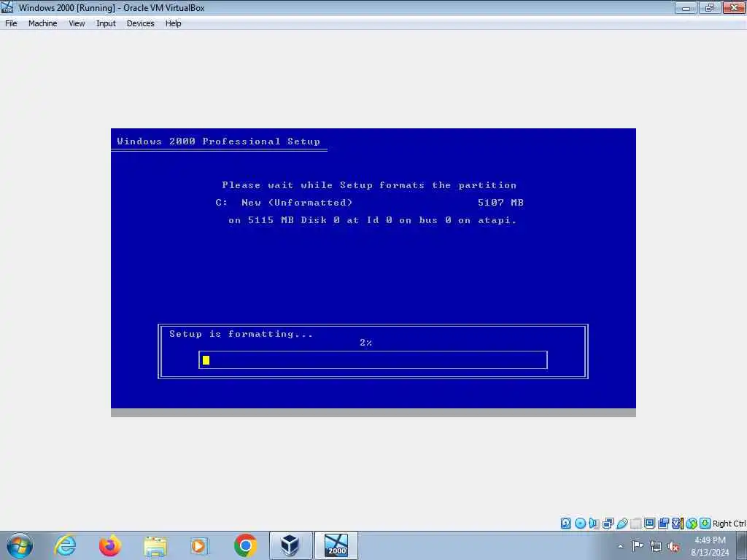The height and width of the screenshot is (560, 747).
Task: Click the formatting progress bar
Action: (x=373, y=360)
